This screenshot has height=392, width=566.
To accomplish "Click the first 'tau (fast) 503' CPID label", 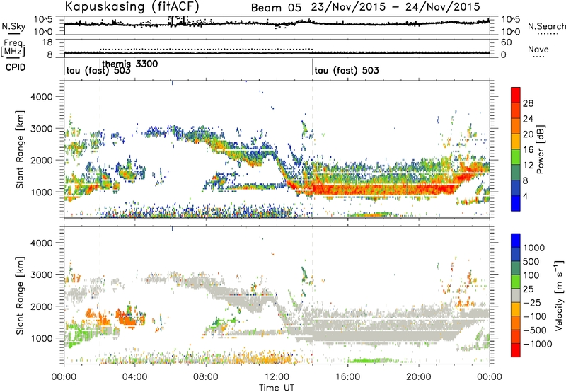I will 98,71.
